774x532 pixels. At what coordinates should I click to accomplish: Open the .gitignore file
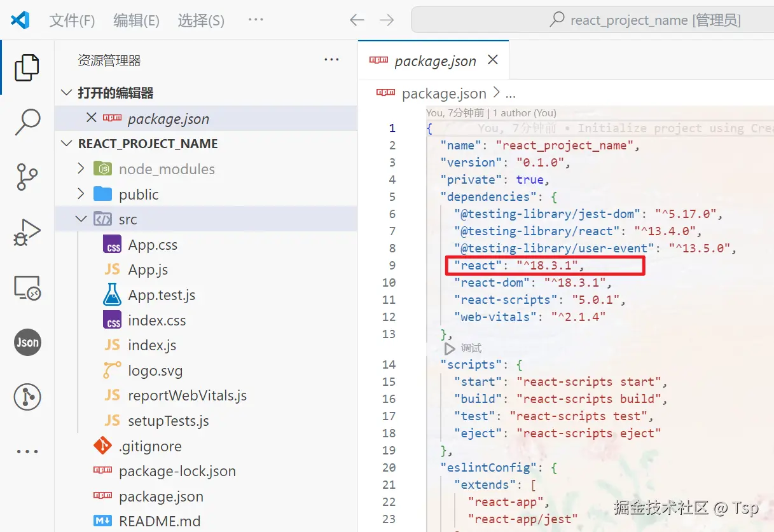point(150,446)
